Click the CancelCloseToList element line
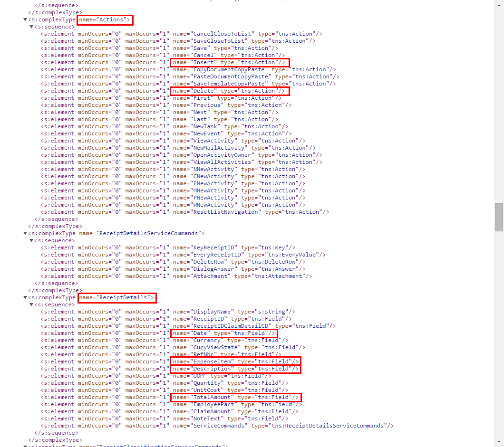Image resolution: width=504 pixels, height=447 pixels. pos(182,34)
